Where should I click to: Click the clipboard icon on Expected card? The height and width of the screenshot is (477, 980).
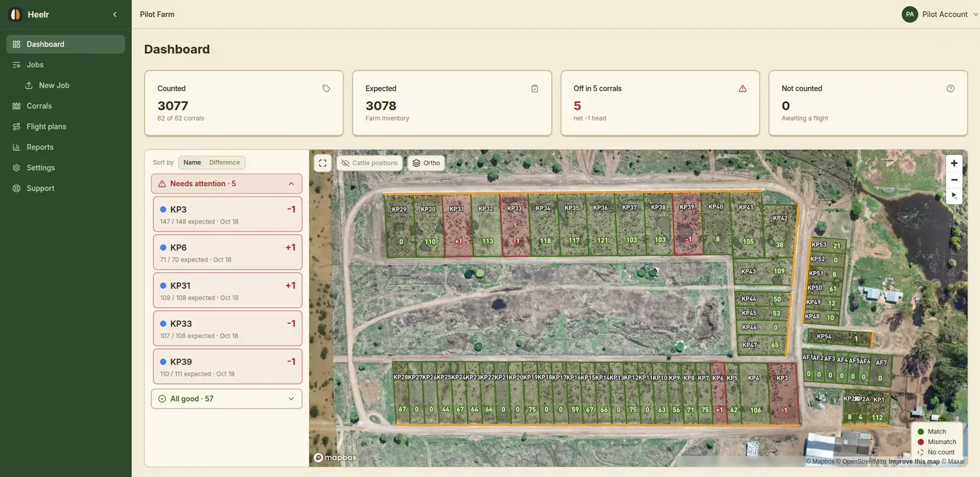click(535, 89)
